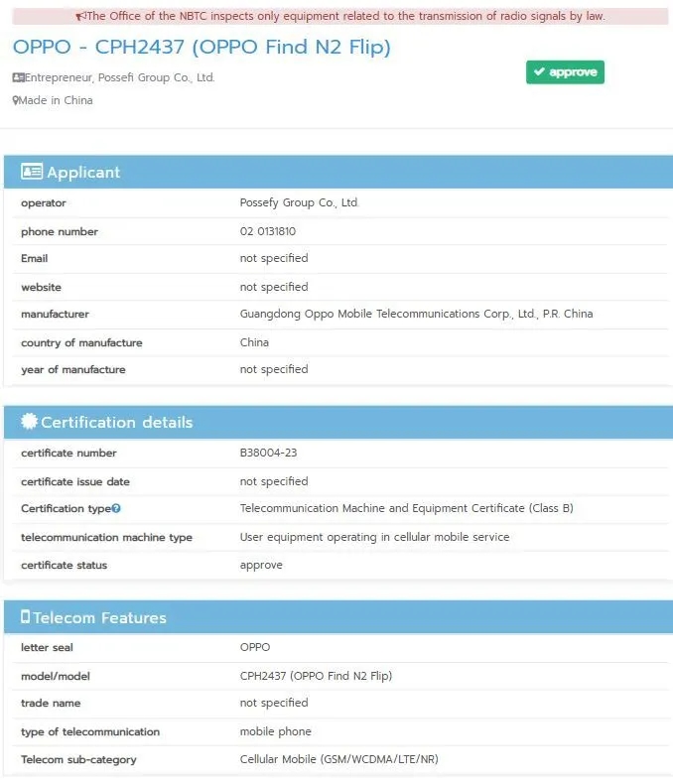Viewport: 673px width, 784px height.
Task: Click the megaphone icon in notice banner
Action: point(80,17)
